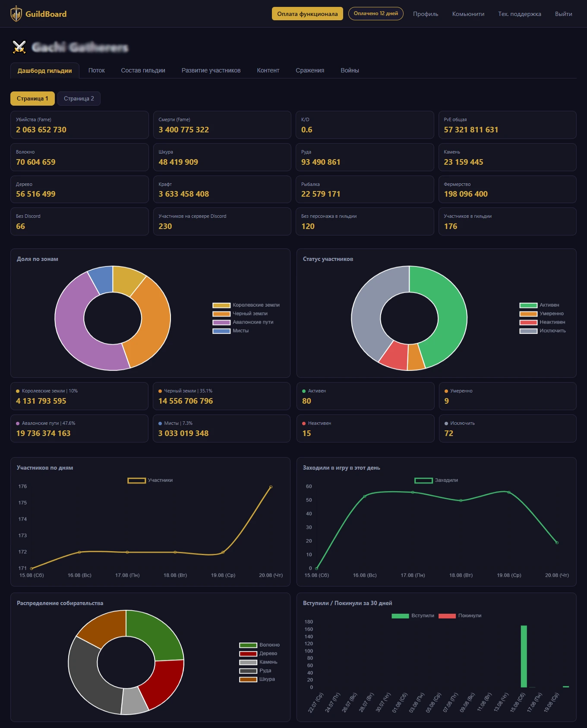Click the Королевские земли | 10% card label
Screen dimensions: 587x728
50,391
